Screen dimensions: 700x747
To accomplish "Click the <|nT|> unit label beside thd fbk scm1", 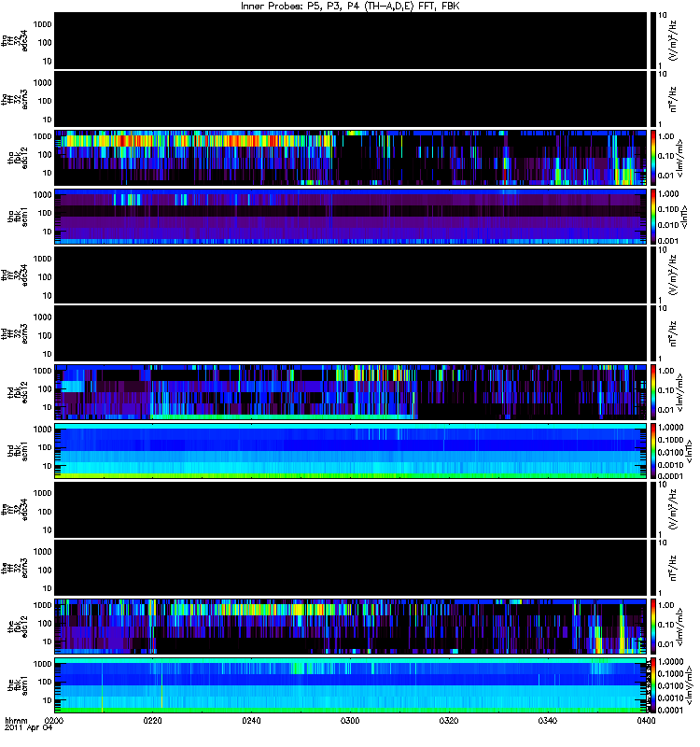I will 689,451.
